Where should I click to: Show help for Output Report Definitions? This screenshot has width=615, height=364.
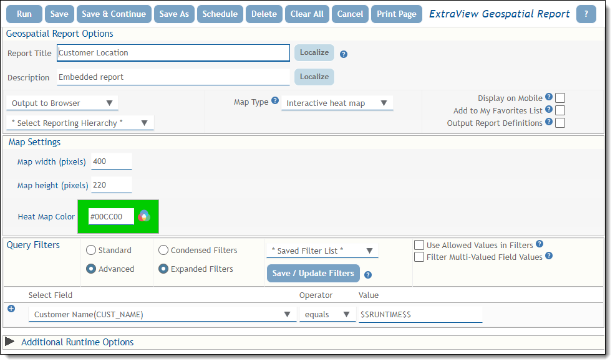(549, 122)
